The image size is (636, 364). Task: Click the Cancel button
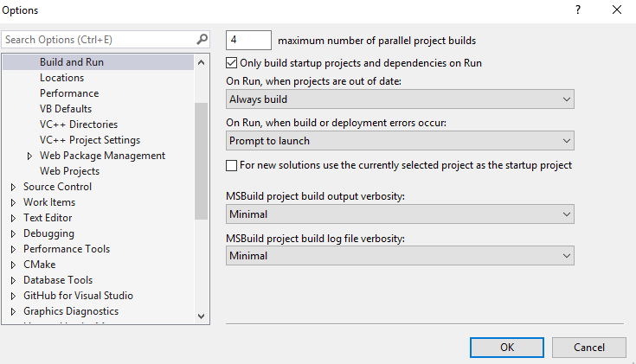pyautogui.click(x=589, y=347)
